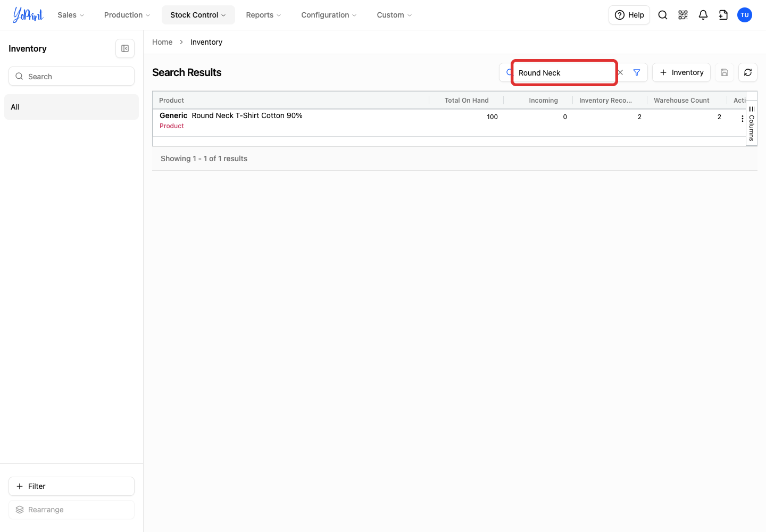Sort by Product column header
The width and height of the screenshot is (766, 532).
coord(290,100)
